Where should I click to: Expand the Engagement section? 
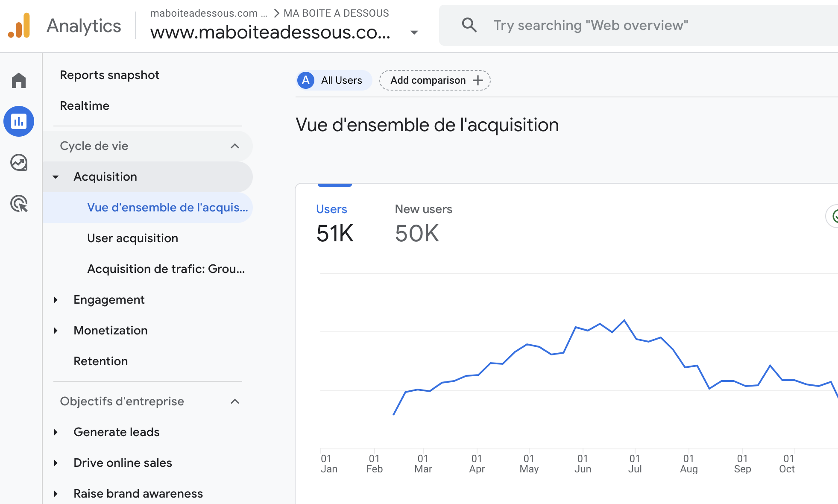click(x=56, y=300)
